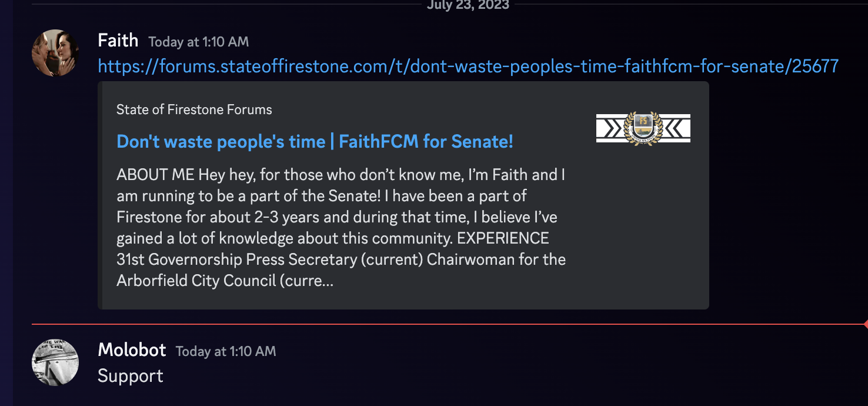The width and height of the screenshot is (868, 406).
Task: Click the embed description starting "ABOUT ME"
Action: point(340,175)
